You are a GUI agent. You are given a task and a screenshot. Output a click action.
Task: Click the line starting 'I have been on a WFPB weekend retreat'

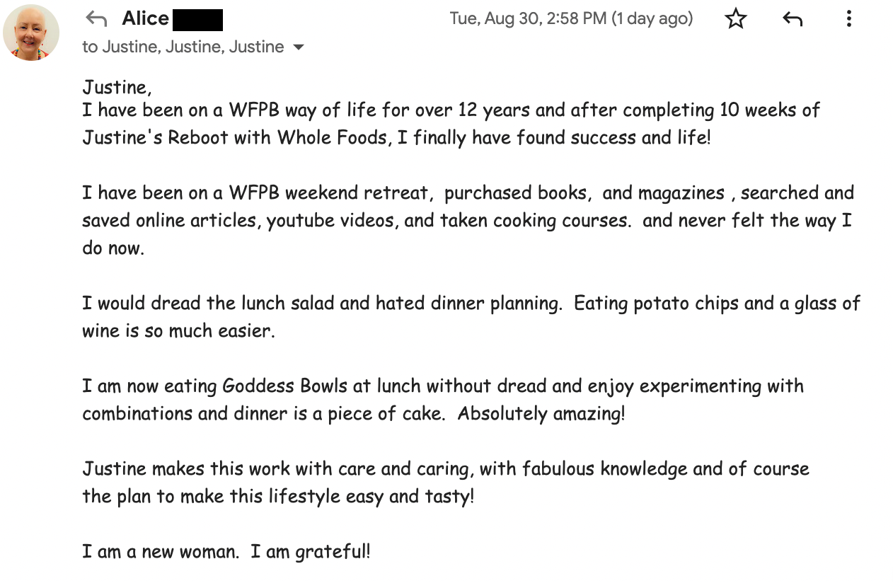[x=467, y=192]
